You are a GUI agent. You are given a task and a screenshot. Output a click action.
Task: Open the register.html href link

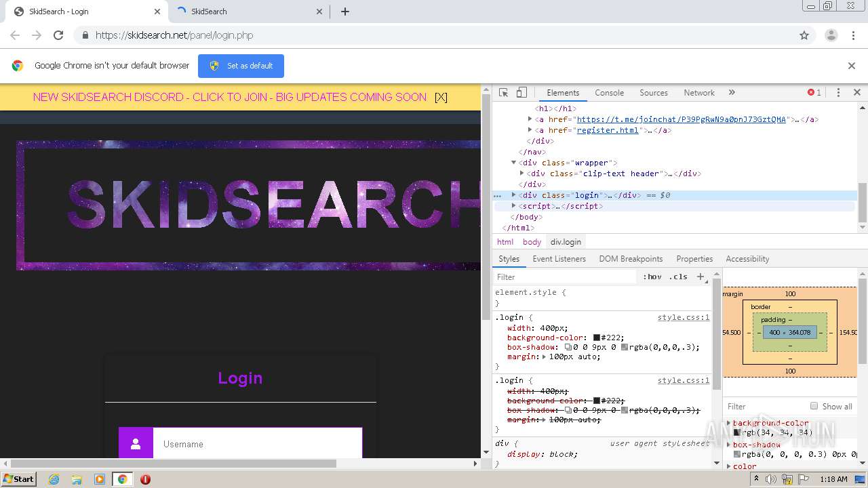tap(608, 130)
